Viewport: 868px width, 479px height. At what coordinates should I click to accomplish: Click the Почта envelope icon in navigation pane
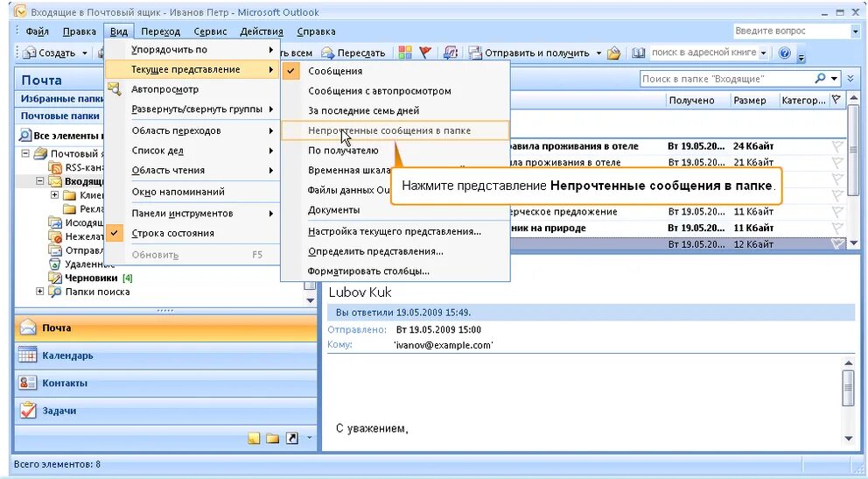[28, 328]
